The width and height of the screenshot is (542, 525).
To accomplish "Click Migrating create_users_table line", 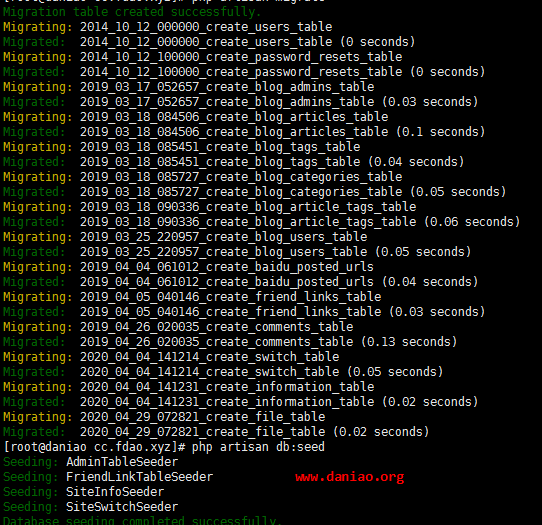I will click(x=168, y=27).
